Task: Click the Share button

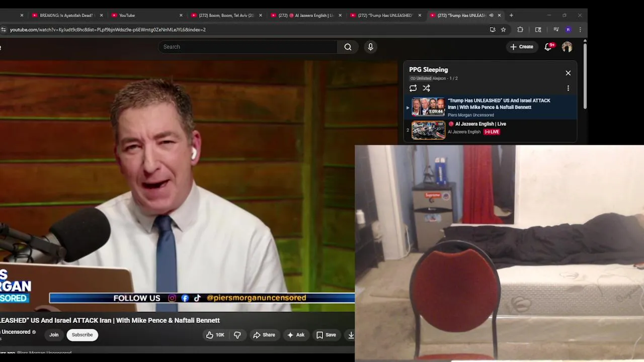Action: click(264, 335)
